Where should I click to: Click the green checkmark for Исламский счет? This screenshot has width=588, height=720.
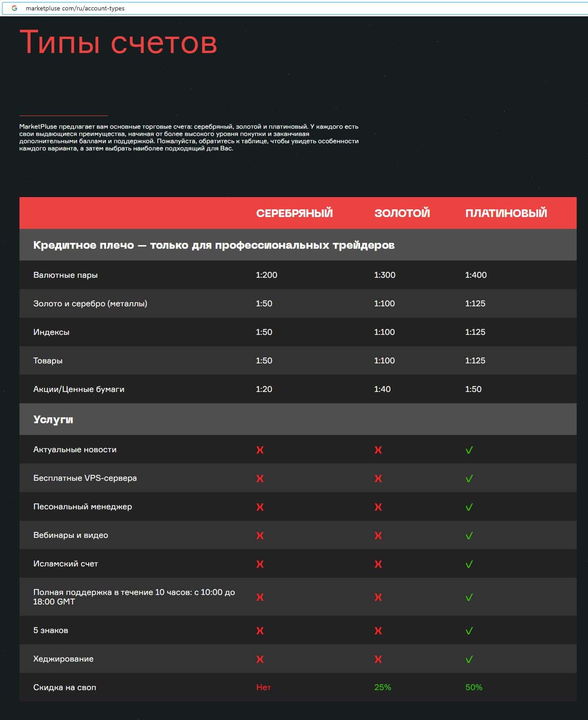[469, 564]
